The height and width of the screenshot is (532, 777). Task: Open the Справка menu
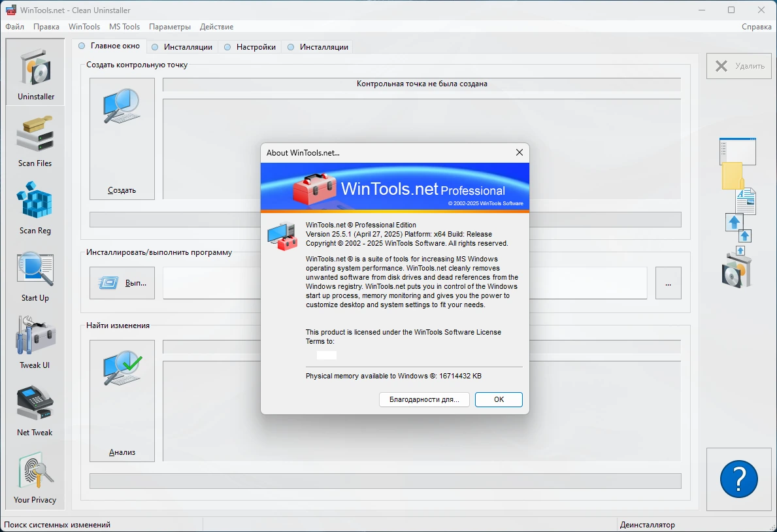[756, 27]
